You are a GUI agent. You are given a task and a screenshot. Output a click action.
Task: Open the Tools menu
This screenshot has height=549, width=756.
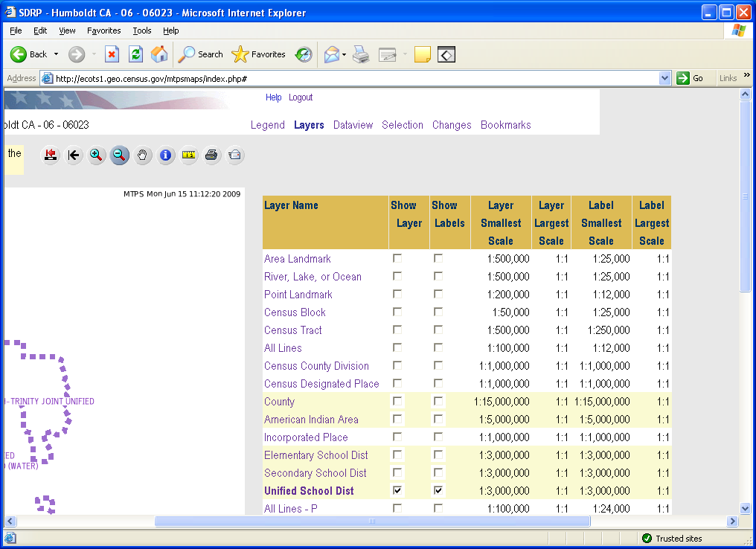142,30
